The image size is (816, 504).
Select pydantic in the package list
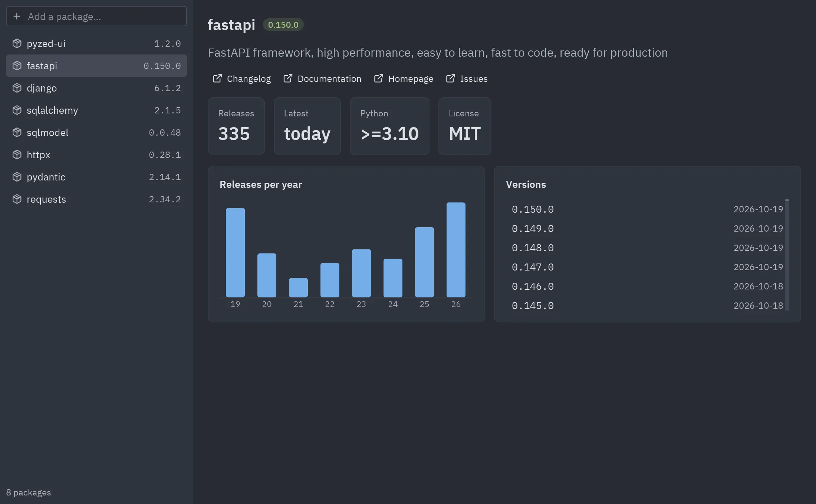click(x=96, y=177)
